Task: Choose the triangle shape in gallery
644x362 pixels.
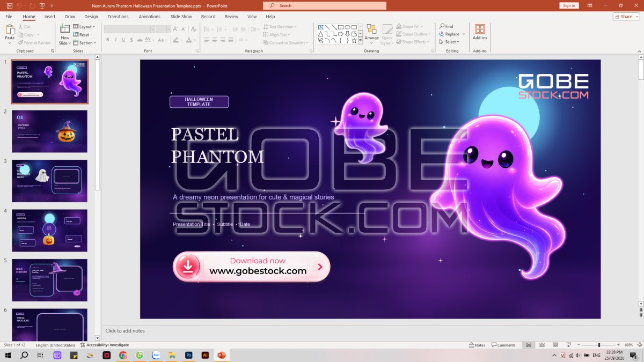Action: point(320,34)
